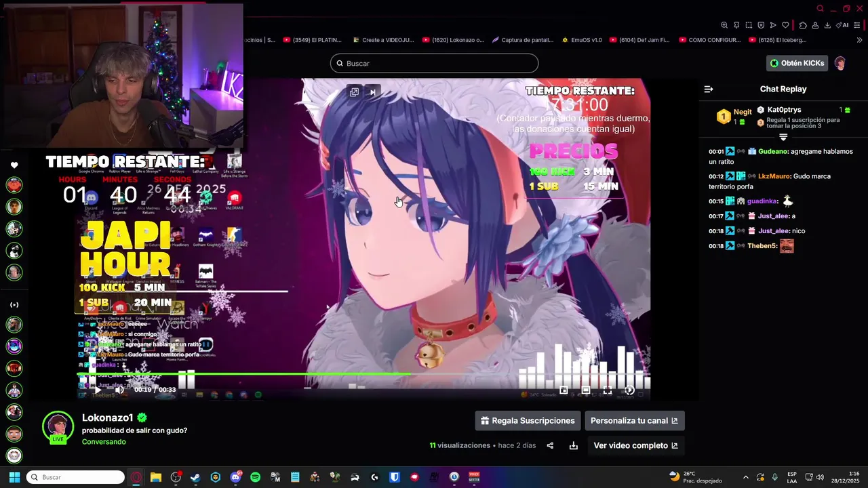
Task: Open the browser extensions puzzle icon
Action: (x=803, y=25)
